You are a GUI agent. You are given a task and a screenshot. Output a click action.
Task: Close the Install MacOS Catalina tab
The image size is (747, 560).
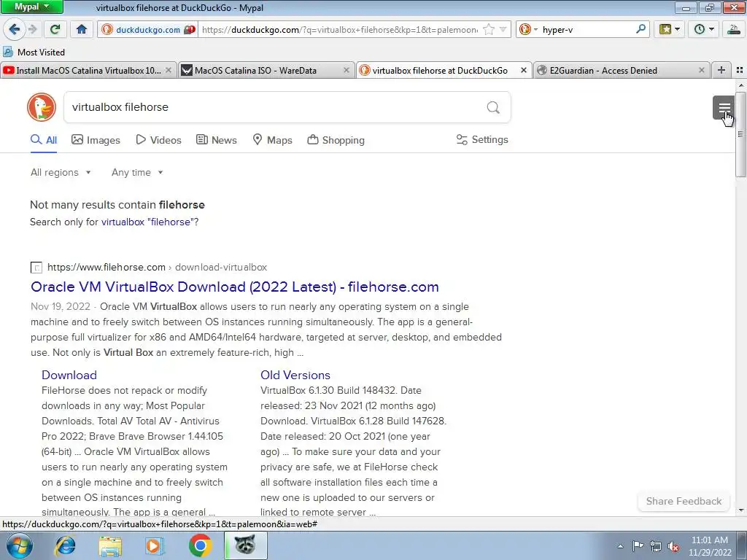point(169,71)
